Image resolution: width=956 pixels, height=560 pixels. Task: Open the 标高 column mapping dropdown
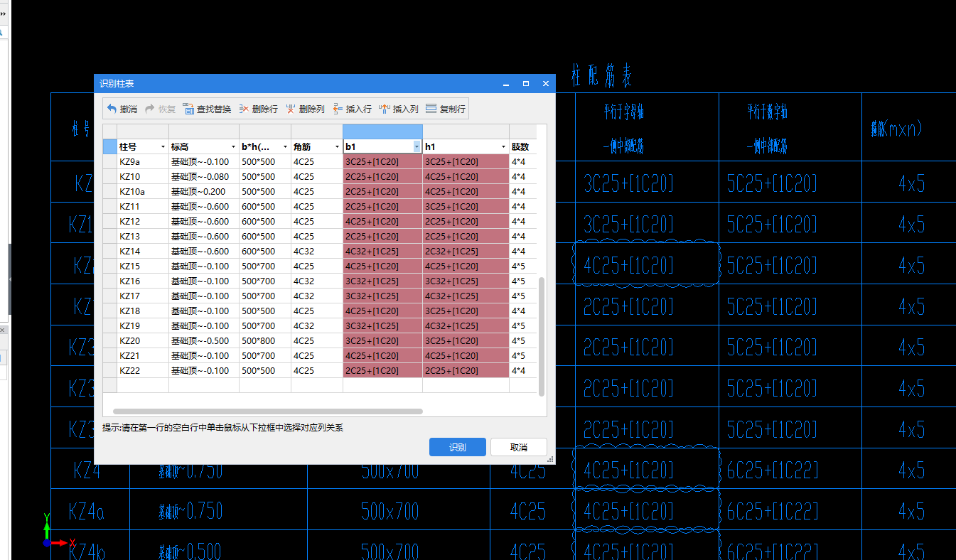[x=234, y=146]
